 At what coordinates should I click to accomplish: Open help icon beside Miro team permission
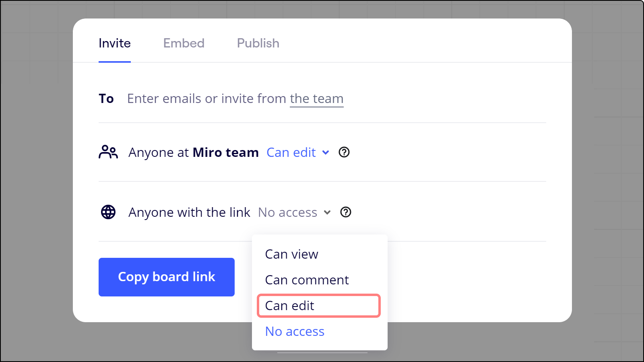pos(344,152)
